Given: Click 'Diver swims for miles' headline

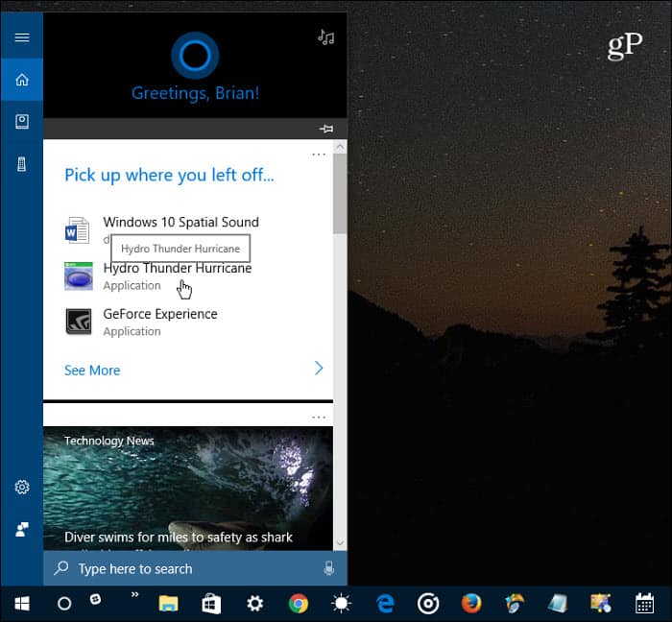Looking at the screenshot, I should coord(179,538).
